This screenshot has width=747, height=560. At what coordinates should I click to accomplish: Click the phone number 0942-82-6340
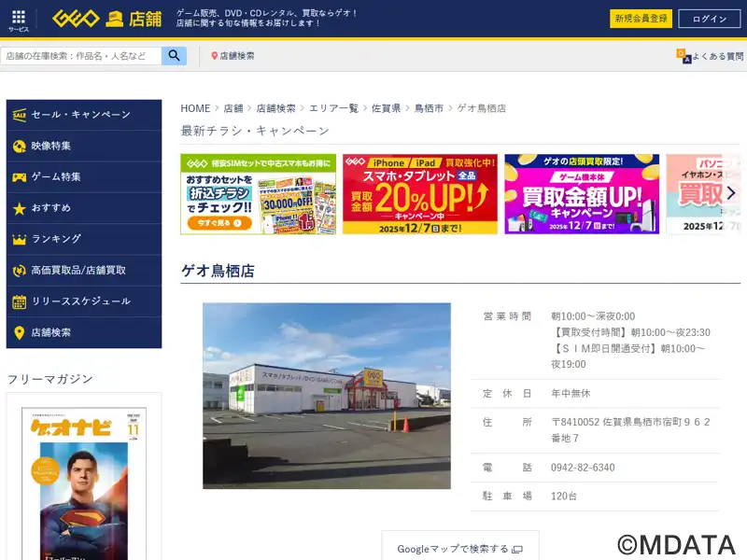click(583, 468)
